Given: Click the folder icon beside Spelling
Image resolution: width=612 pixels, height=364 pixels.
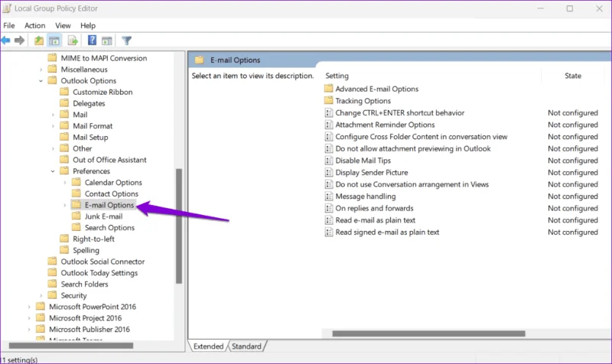Looking at the screenshot, I should pyautogui.click(x=64, y=250).
